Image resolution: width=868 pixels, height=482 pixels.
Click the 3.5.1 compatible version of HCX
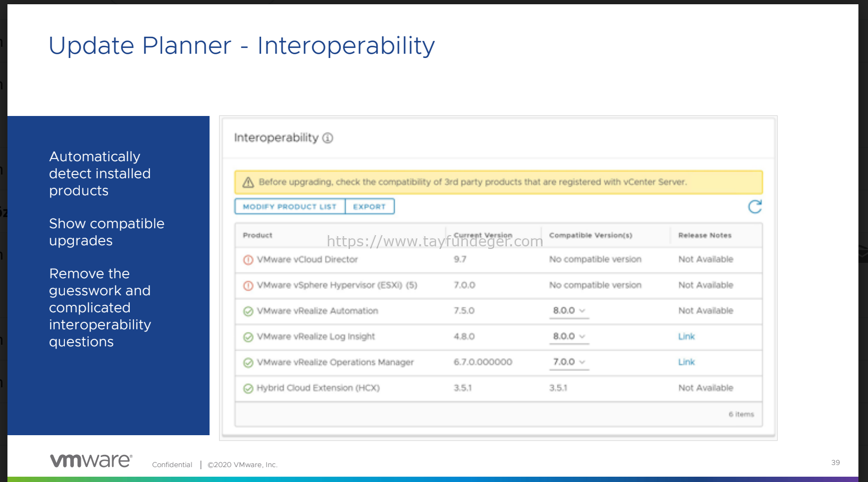point(558,388)
